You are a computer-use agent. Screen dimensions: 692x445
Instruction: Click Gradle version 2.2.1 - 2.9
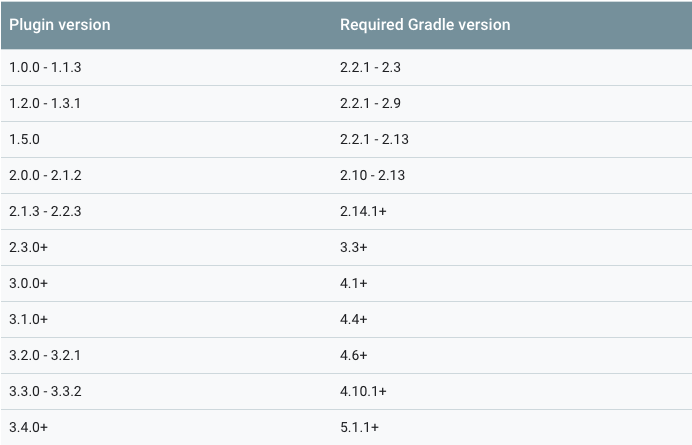(x=370, y=103)
